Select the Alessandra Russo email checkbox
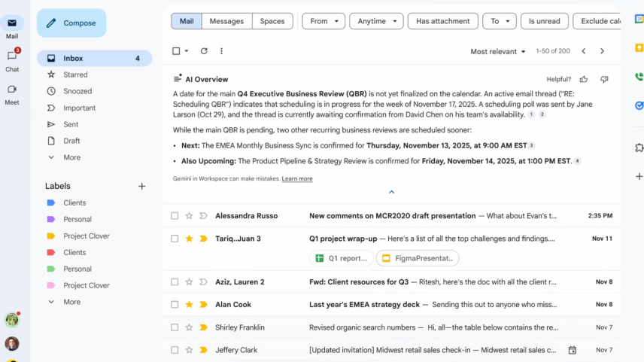 [175, 216]
